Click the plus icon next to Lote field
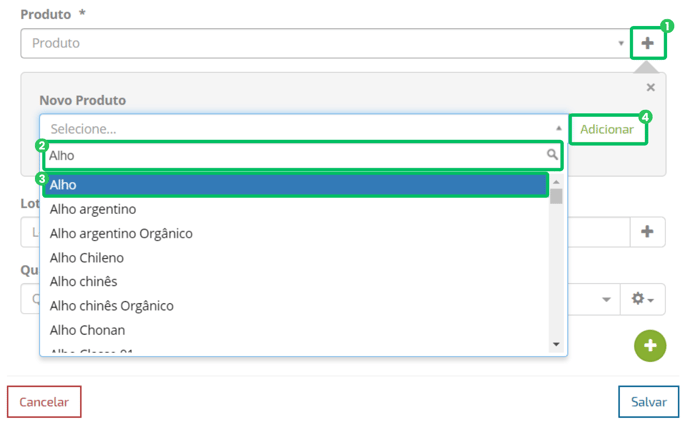Image resolution: width=688 pixels, height=424 pixels. coord(647,232)
